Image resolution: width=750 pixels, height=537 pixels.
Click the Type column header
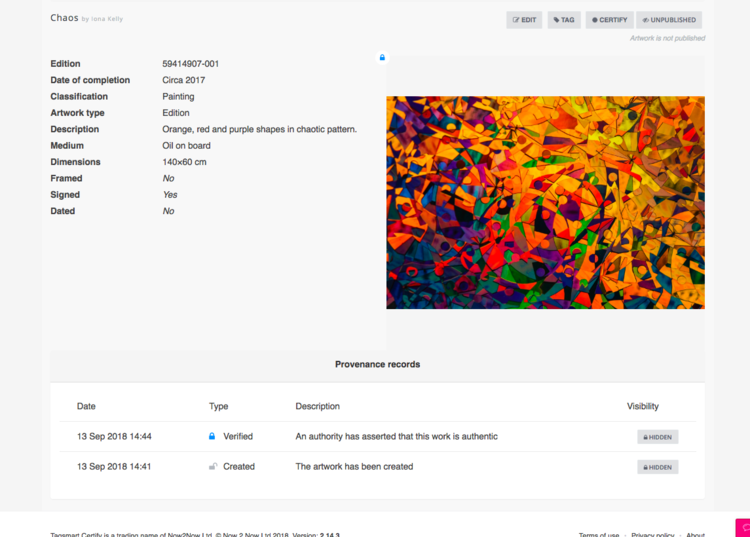click(219, 406)
